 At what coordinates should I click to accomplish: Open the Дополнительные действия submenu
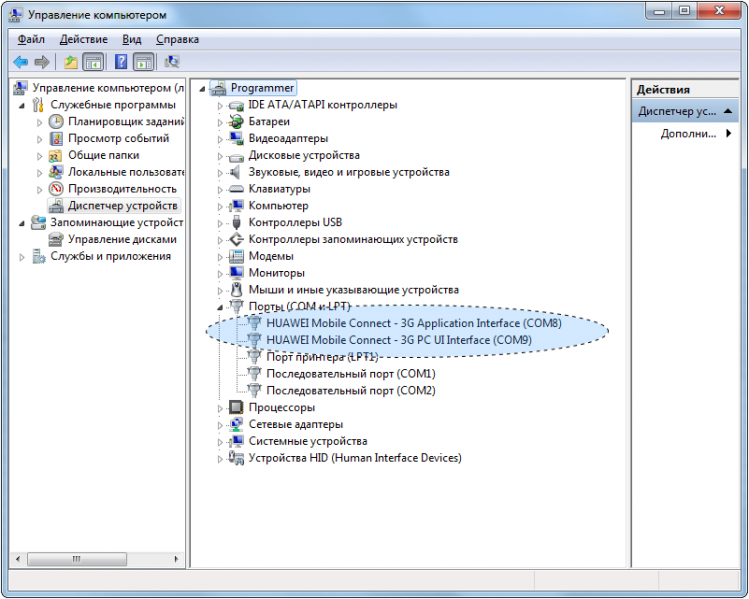tap(696, 134)
